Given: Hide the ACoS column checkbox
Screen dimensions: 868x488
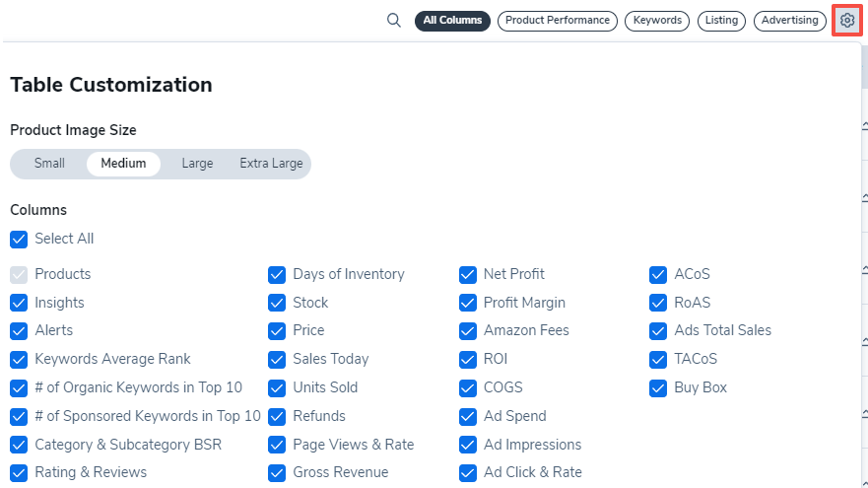Looking at the screenshot, I should coord(658,274).
